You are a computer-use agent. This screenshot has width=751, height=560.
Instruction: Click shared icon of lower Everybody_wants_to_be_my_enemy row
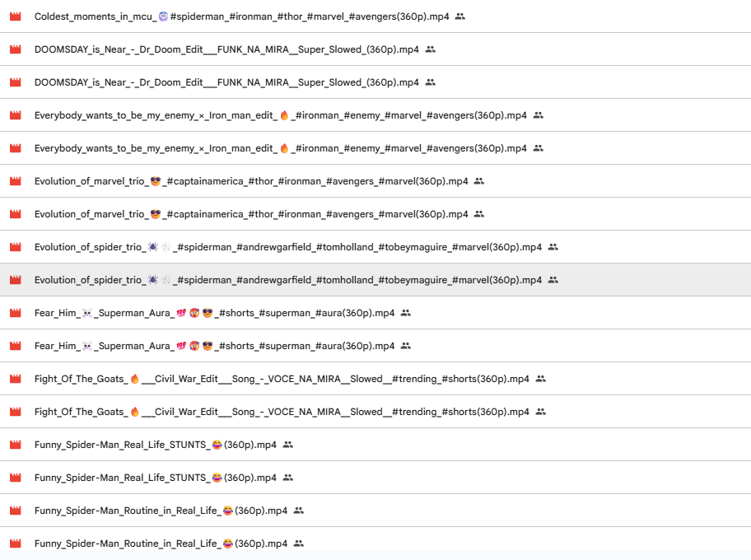[538, 148]
